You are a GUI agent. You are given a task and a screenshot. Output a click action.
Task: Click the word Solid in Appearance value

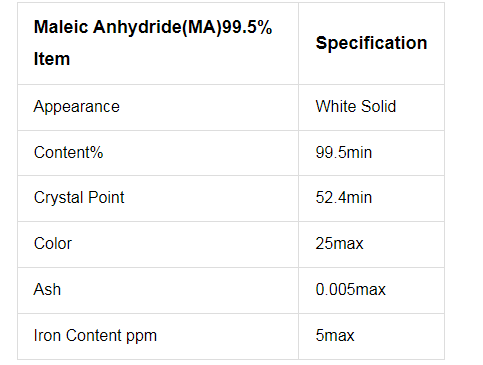(x=378, y=107)
